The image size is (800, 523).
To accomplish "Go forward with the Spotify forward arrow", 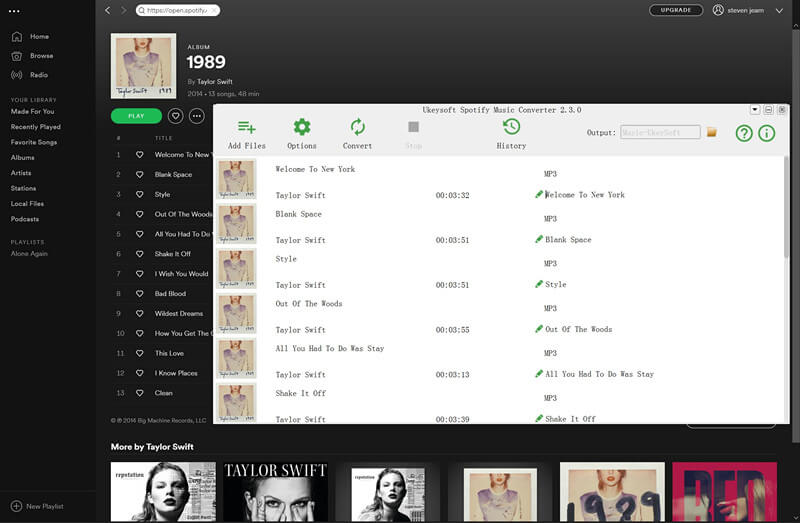I will [x=123, y=10].
